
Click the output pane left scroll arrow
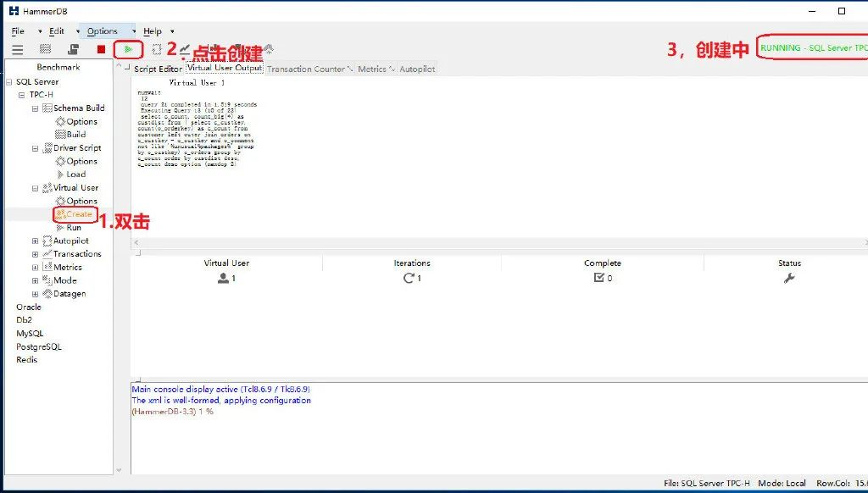click(x=136, y=242)
